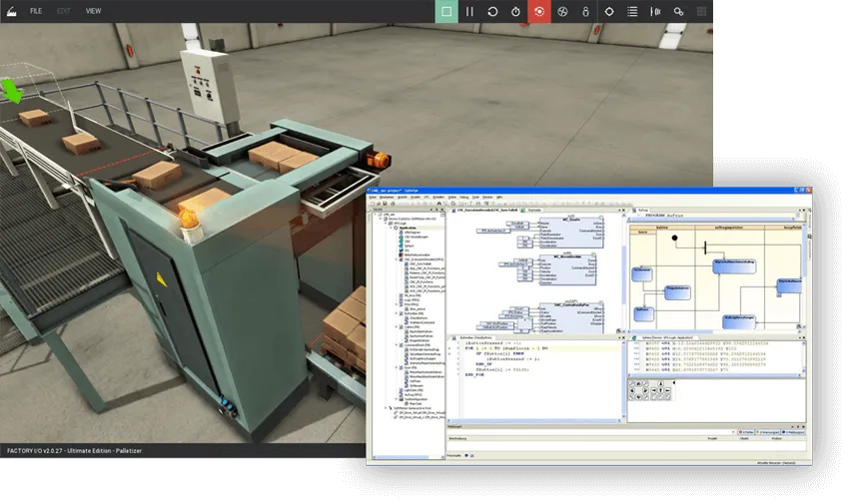Toggle the list-lines icon in Factory I/O toolbar
The height and width of the screenshot is (504, 849).
(632, 11)
